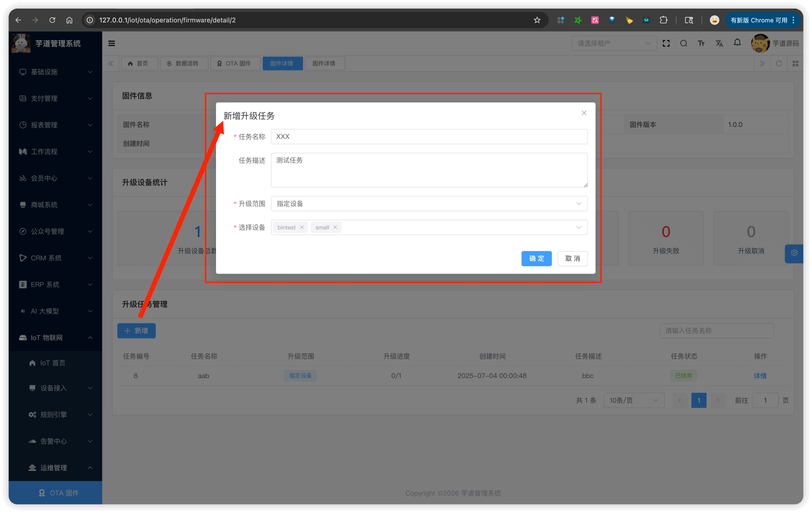Expand the 选择设备 multi-select dropdown
Screen dimensions: 812x513
[579, 228]
